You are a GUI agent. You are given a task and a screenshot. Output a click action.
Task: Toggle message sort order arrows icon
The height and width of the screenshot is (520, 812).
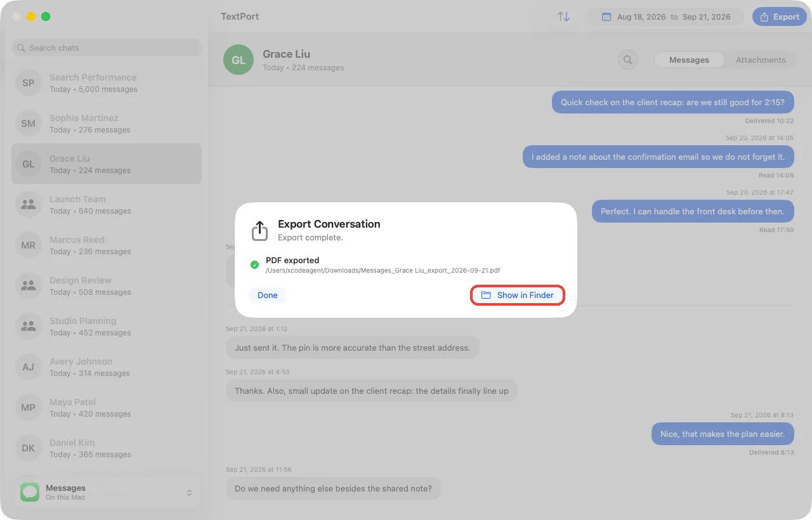563,16
